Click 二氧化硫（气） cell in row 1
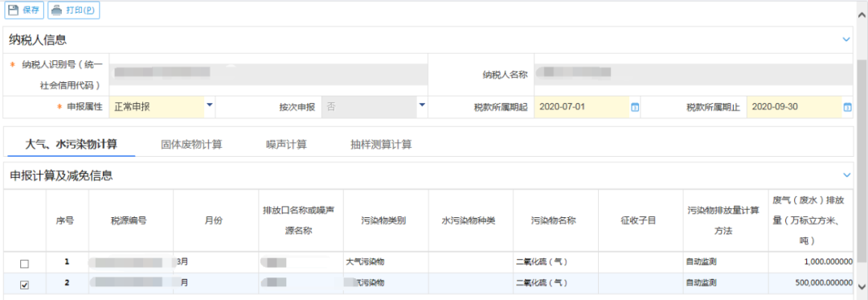 (556, 262)
